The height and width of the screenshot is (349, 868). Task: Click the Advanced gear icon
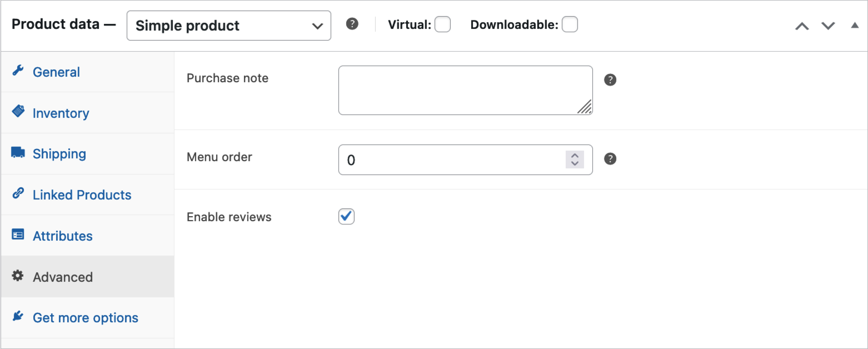click(18, 275)
